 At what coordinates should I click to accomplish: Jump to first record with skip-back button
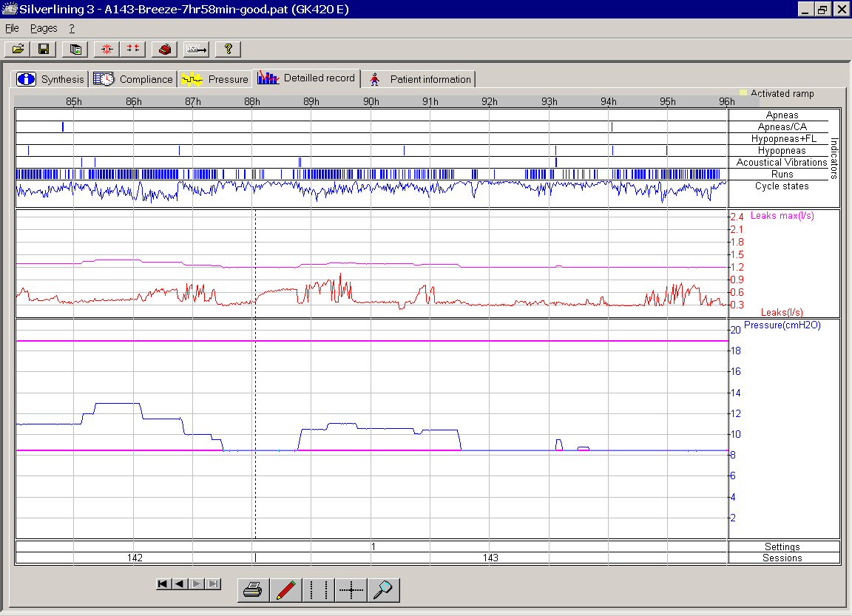click(163, 584)
